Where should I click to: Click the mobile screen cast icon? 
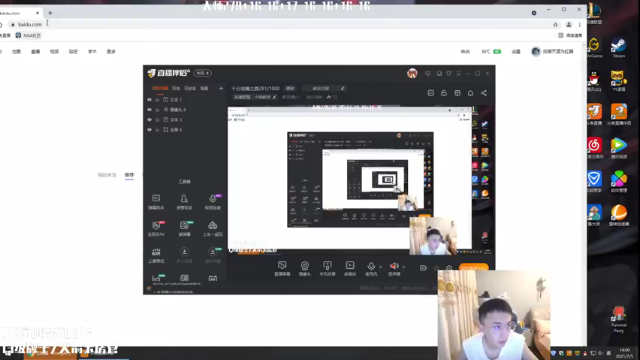tap(327, 269)
